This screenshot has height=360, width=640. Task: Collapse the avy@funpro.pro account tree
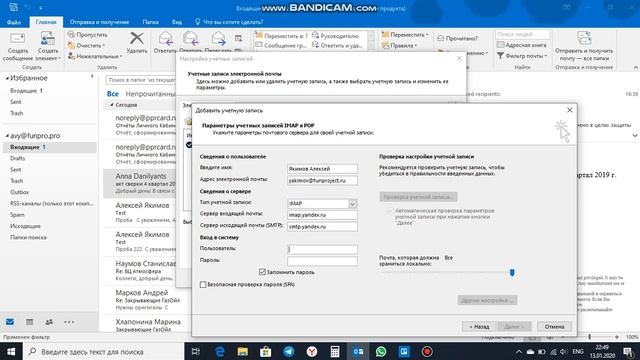coord(7,136)
